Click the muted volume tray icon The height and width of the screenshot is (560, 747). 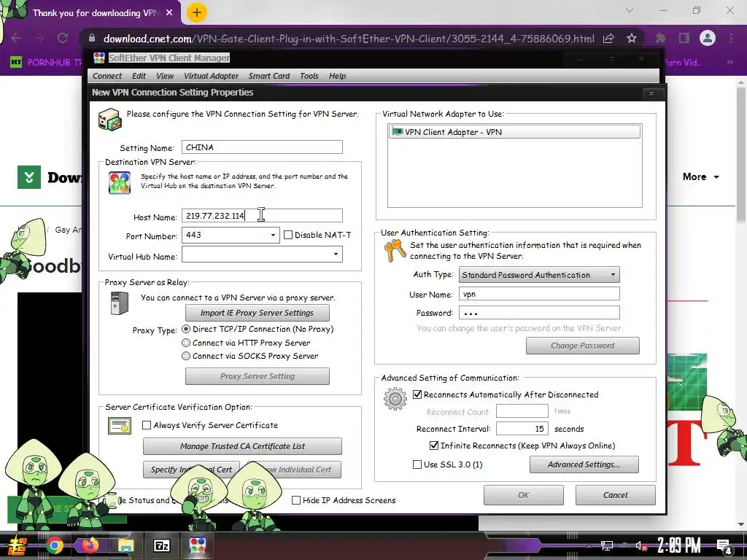(640, 545)
